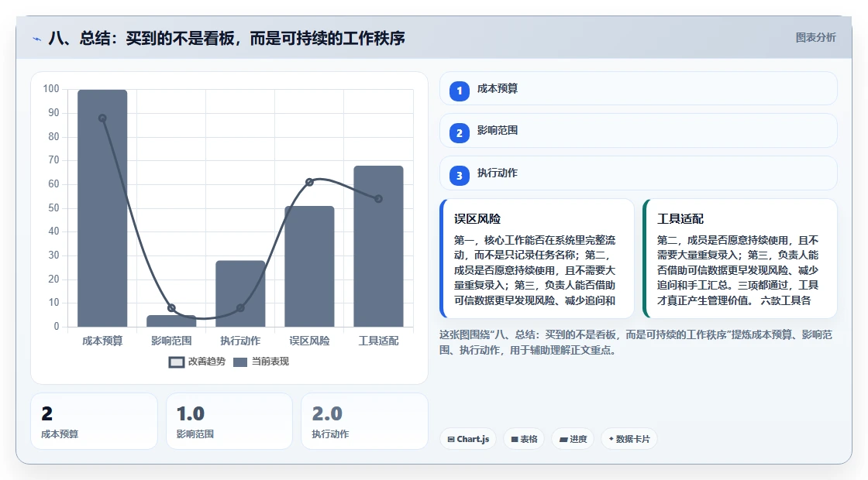Click the 表格 tag chip

click(x=524, y=439)
